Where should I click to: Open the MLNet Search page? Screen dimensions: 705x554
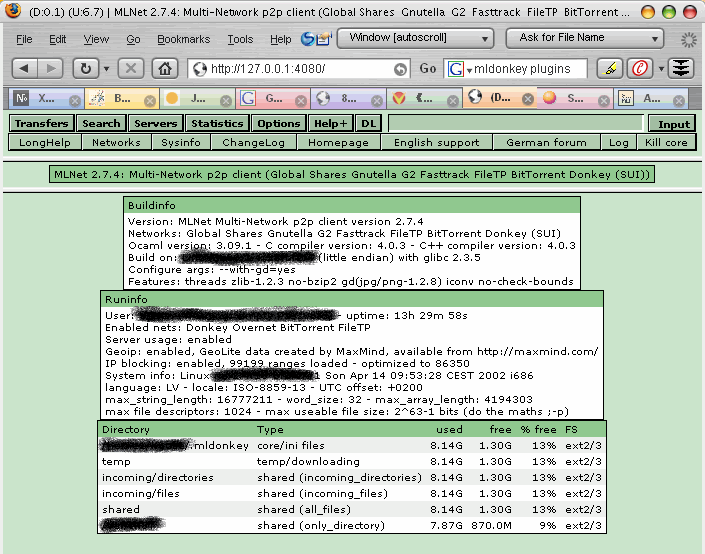101,123
